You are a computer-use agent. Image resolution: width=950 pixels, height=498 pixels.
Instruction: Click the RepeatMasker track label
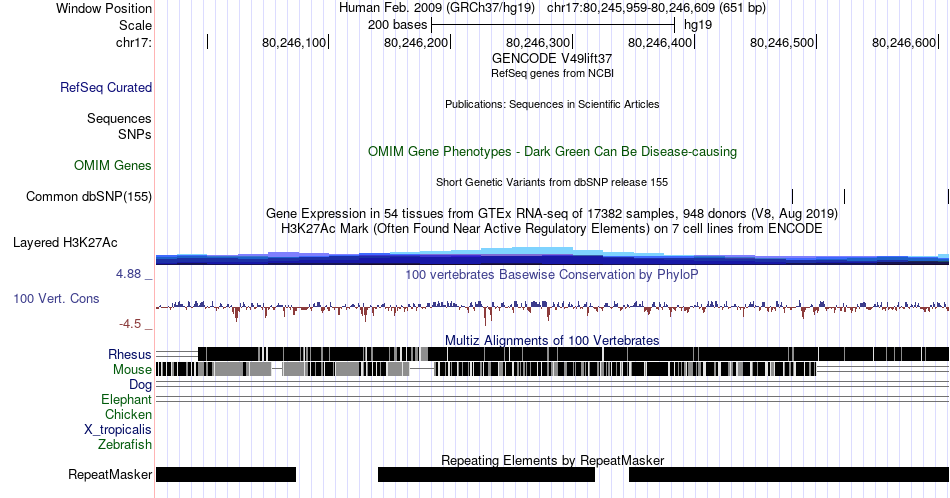pyautogui.click(x=110, y=474)
